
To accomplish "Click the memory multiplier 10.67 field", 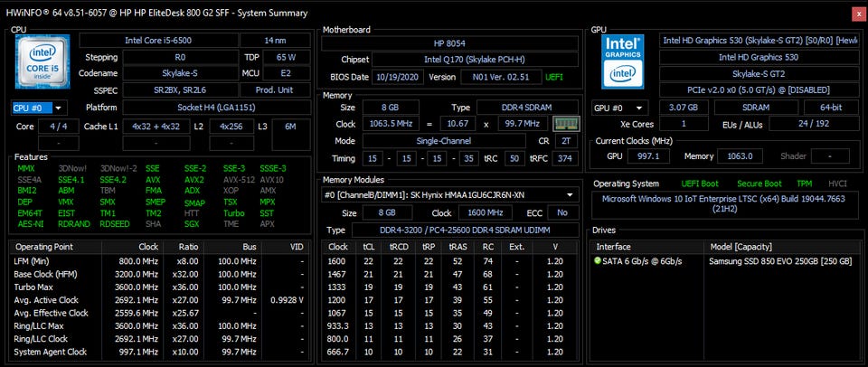I will pos(458,124).
